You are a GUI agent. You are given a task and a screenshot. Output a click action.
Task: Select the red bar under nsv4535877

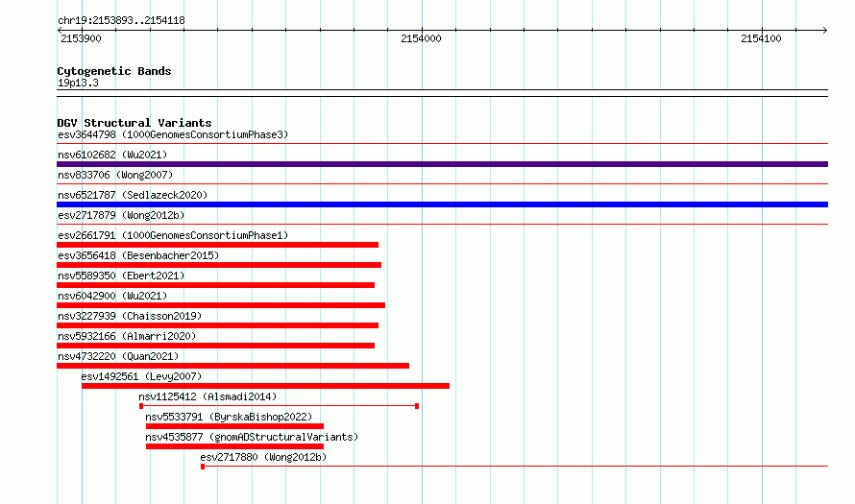pos(234,446)
